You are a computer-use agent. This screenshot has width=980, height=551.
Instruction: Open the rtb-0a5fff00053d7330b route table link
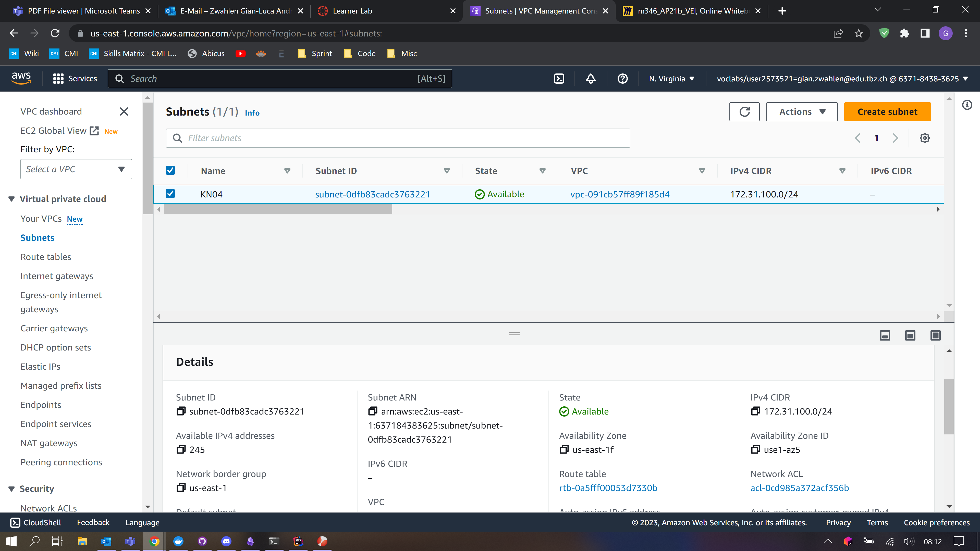608,488
